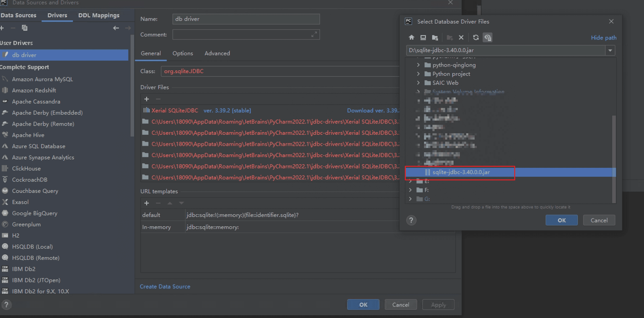Viewport: 644px width, 318px height.
Task: Click the drivers list vertical scrollbar
Action: (x=132, y=86)
